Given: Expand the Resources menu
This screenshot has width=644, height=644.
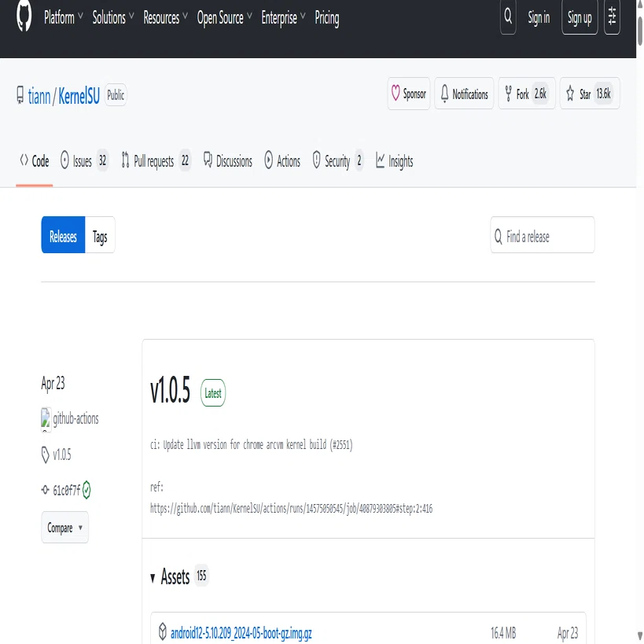Looking at the screenshot, I should (x=165, y=17).
